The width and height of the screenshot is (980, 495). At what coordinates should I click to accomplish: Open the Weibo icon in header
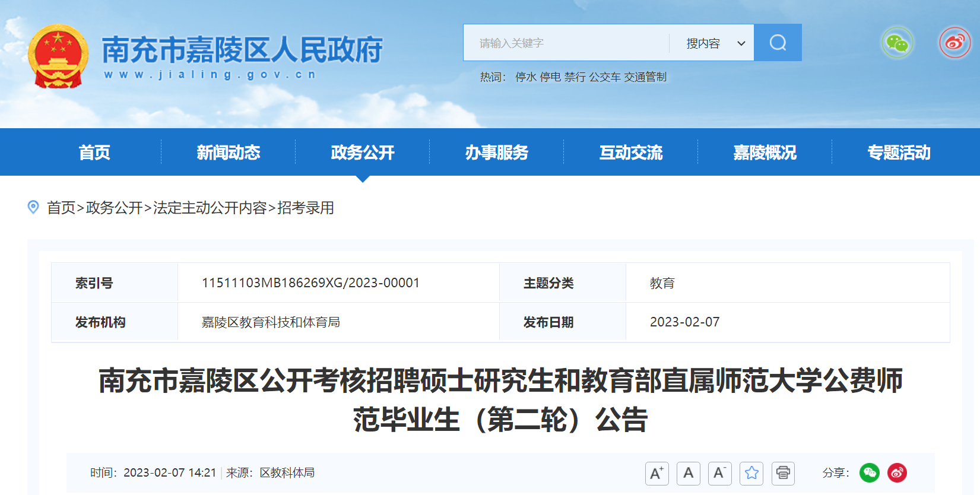[x=954, y=43]
